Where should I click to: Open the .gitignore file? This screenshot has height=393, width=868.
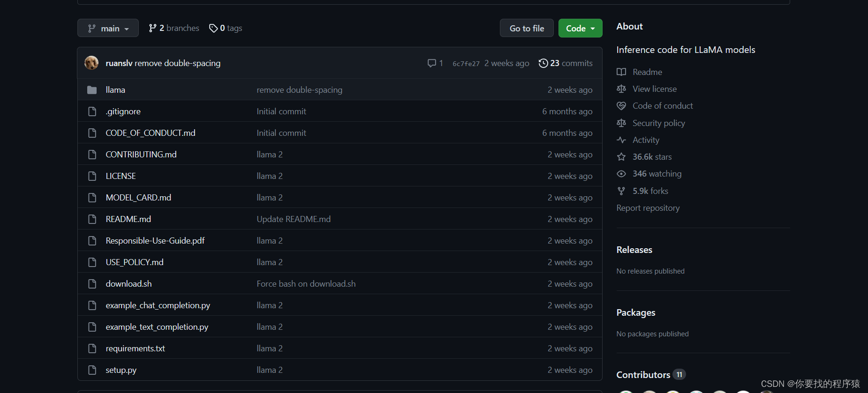[x=123, y=111]
